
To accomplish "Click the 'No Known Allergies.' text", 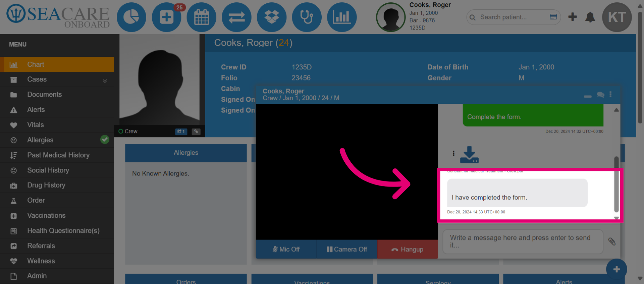I will click(161, 173).
